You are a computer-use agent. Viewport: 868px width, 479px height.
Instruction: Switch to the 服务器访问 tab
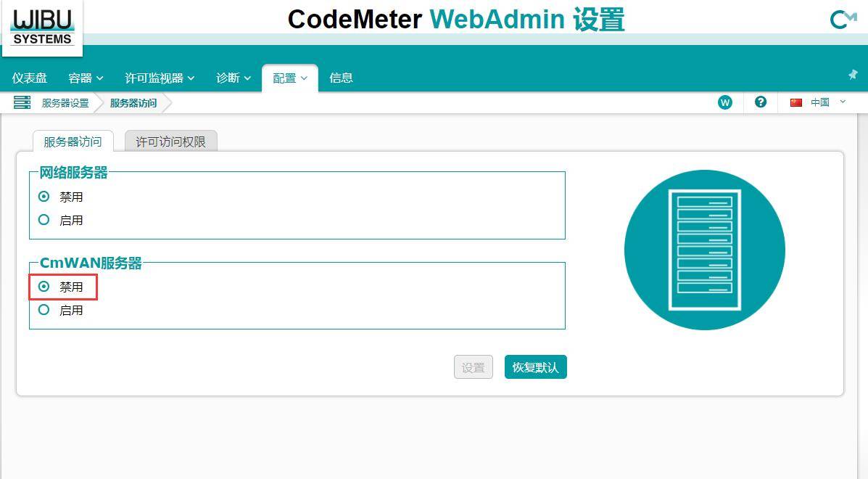click(x=73, y=142)
